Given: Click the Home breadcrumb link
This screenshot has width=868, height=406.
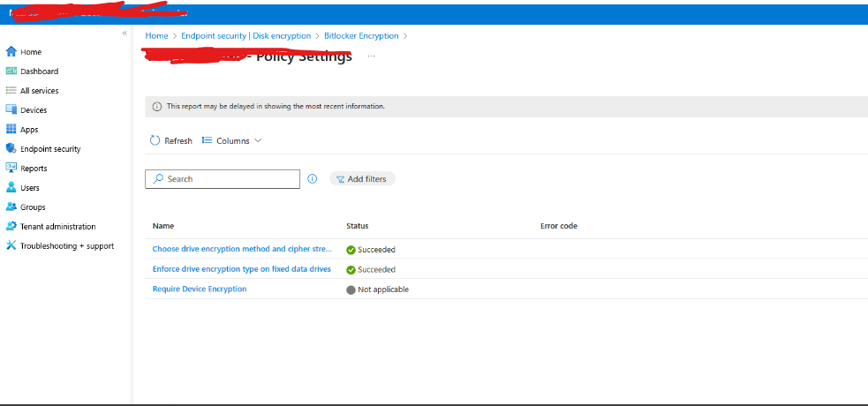Looking at the screenshot, I should (x=156, y=35).
